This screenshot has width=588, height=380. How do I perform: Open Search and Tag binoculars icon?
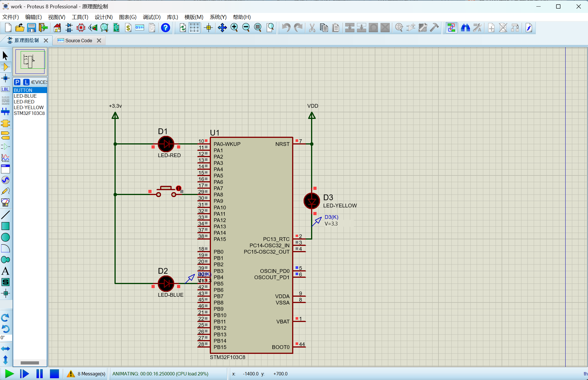coord(465,28)
